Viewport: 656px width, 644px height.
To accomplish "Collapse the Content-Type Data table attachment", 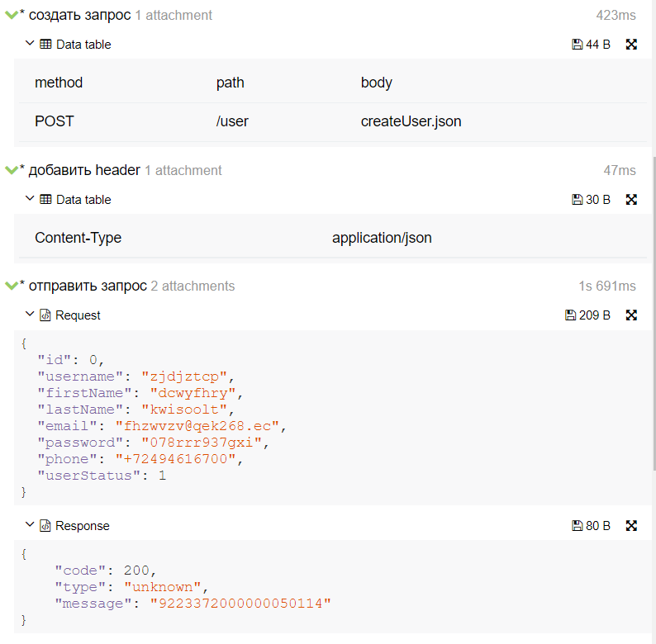I will [x=29, y=198].
